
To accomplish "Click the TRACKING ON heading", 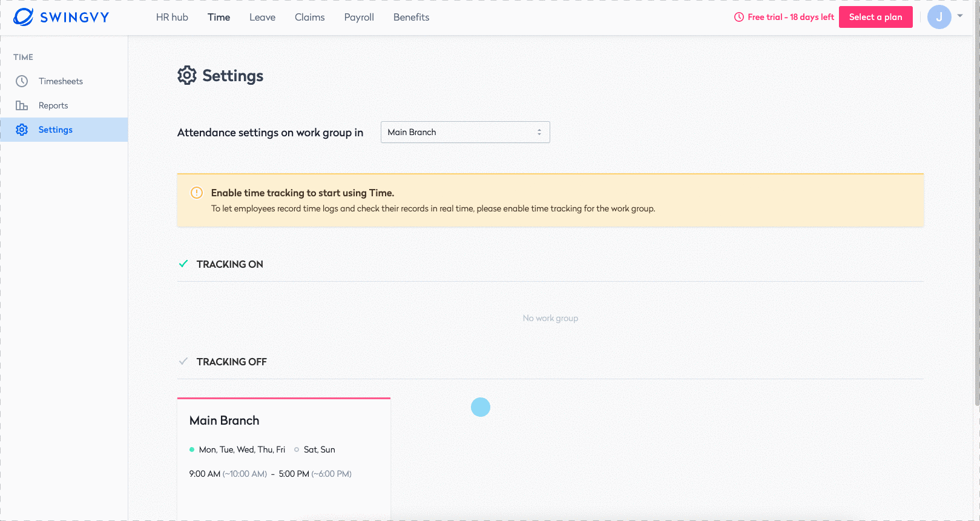I will click(230, 264).
